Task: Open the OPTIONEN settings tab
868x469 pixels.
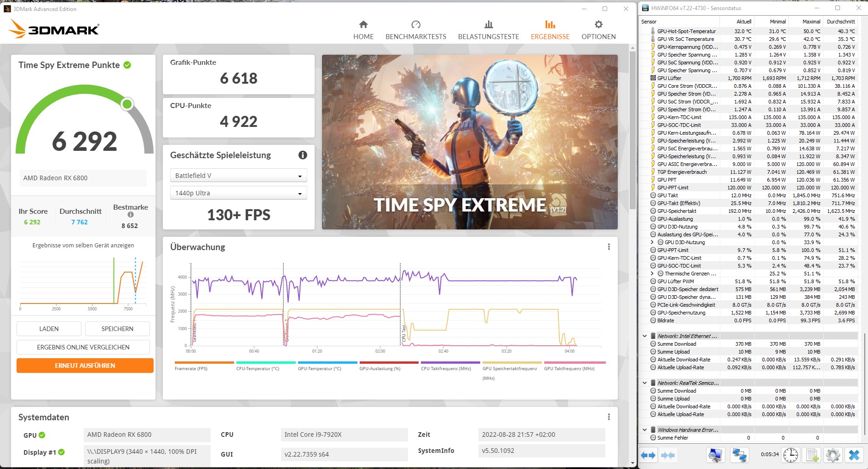Action: tap(598, 30)
